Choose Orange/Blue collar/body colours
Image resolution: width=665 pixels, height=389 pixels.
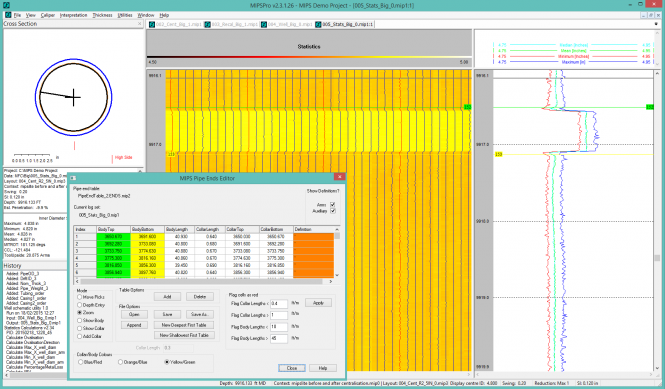tap(120, 362)
